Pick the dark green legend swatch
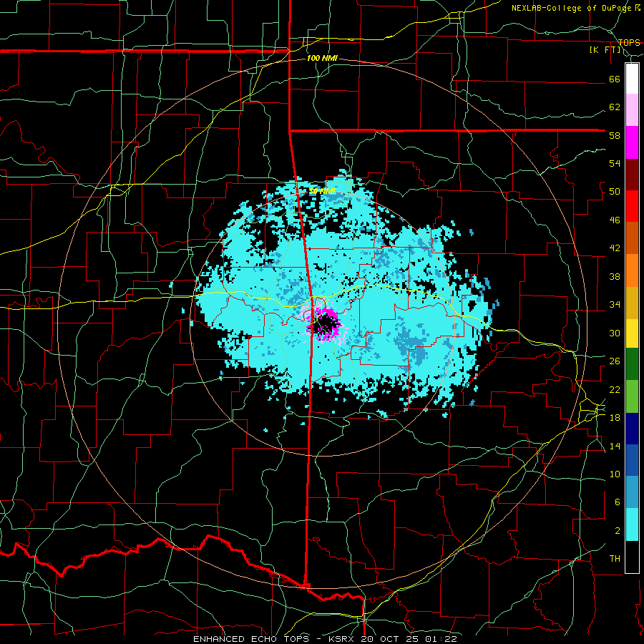644x644 pixels. [632, 364]
